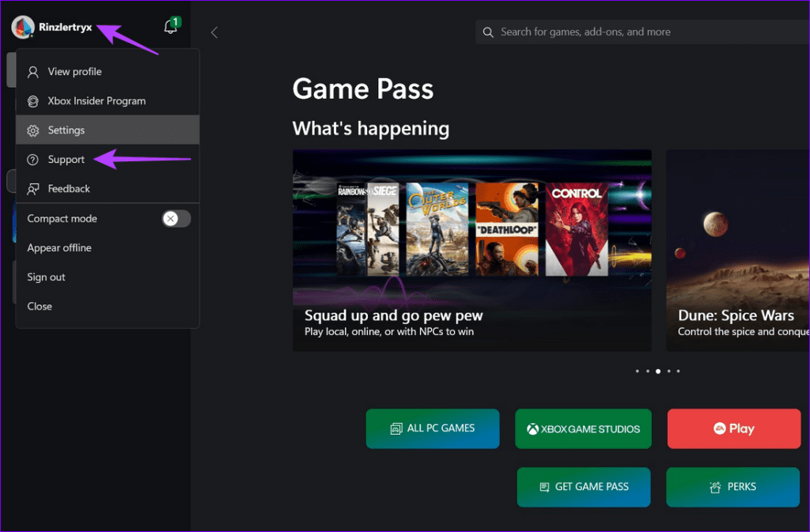The height and width of the screenshot is (532, 810).
Task: Select the third carousel navigation dot
Action: 657,371
